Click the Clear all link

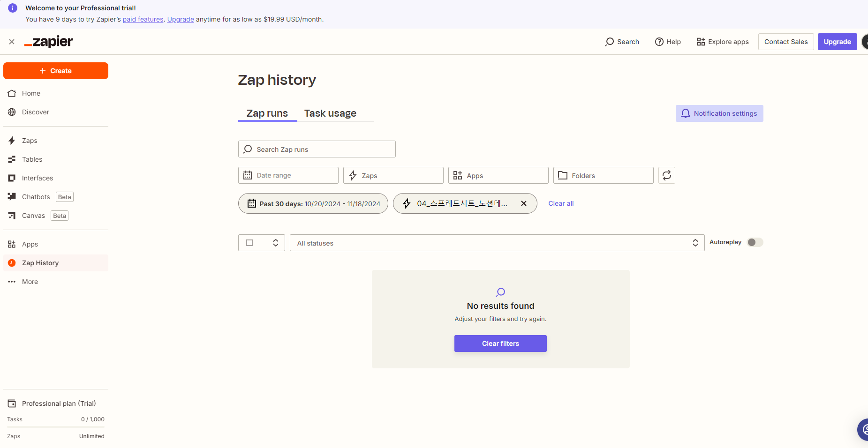(x=561, y=203)
